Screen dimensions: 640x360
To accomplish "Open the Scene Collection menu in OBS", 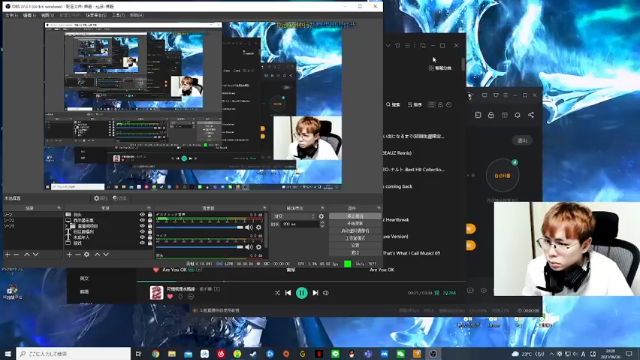I will 96,15.
